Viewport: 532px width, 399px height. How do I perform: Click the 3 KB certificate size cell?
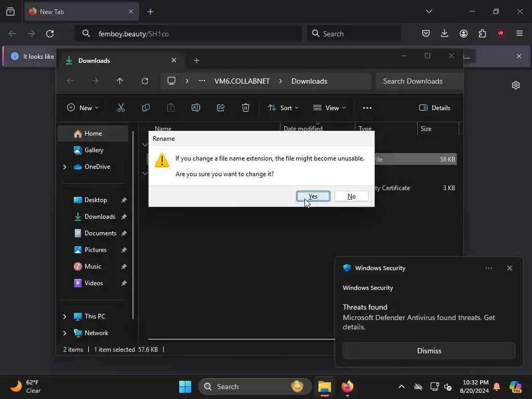[x=448, y=188]
